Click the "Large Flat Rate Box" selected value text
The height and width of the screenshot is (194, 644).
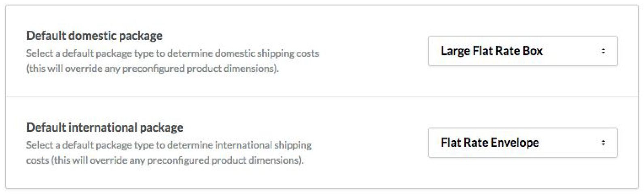[491, 51]
